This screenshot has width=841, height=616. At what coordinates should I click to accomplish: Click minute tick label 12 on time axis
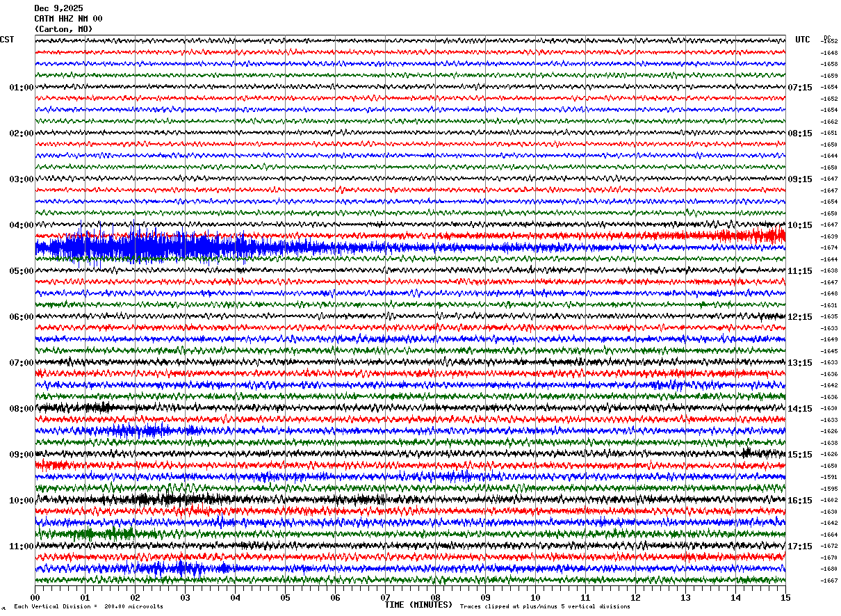tap(635, 597)
